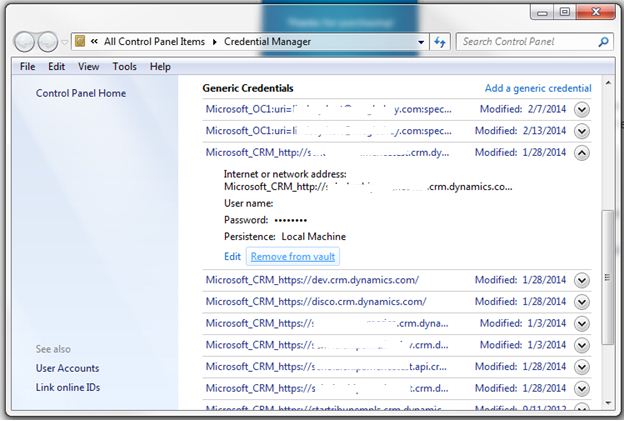
Task: Expand the t.api.cr... credential chevron
Action: click(582, 366)
